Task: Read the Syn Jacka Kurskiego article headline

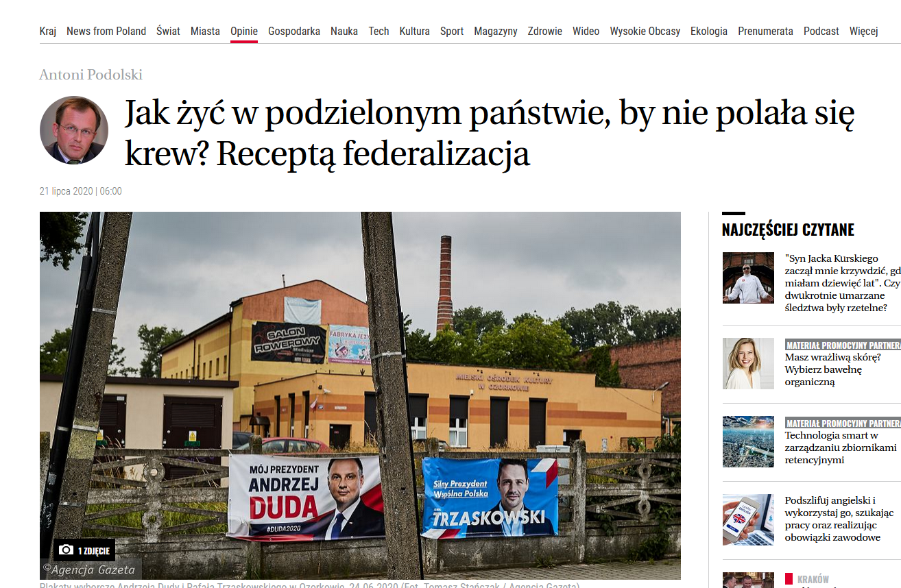Action: click(x=843, y=283)
